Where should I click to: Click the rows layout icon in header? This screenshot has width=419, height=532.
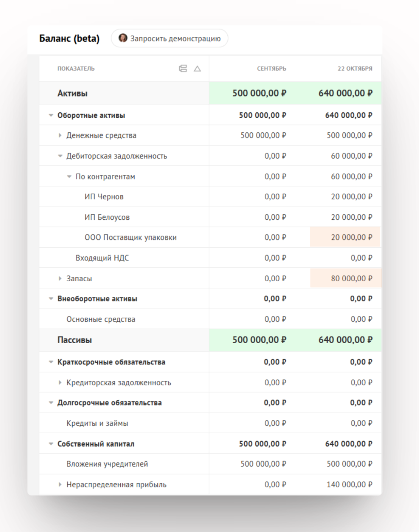click(x=183, y=68)
